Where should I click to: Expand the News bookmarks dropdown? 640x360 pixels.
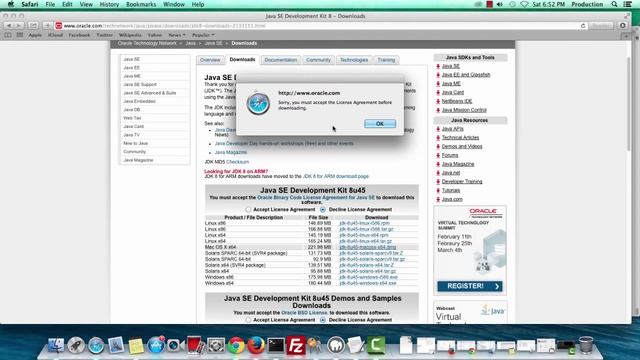[177, 35]
